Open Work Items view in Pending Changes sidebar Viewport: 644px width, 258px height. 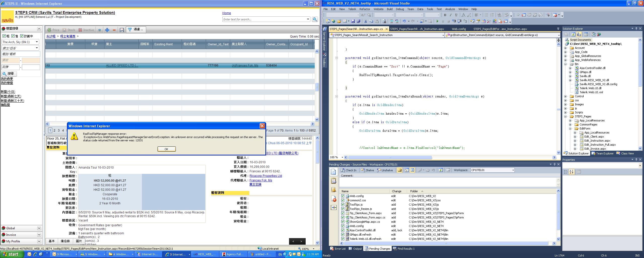click(333, 180)
